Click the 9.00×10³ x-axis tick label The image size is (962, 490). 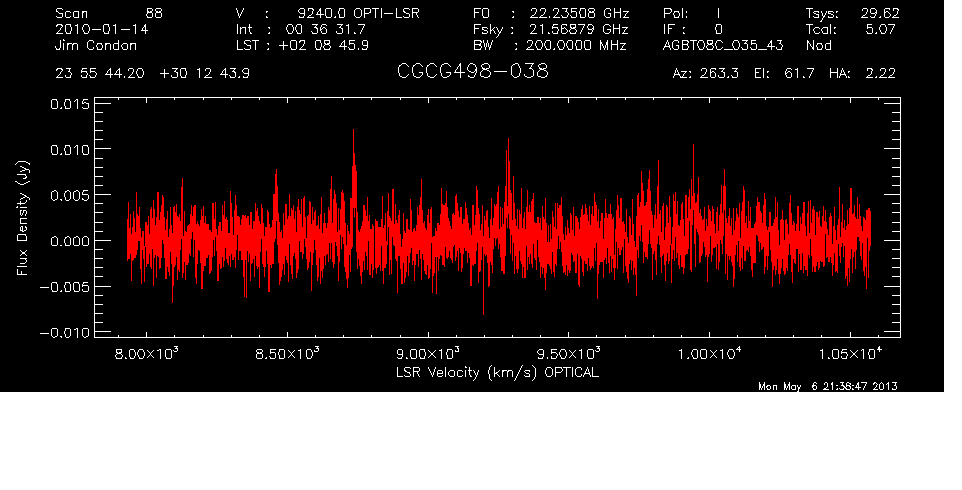point(428,354)
